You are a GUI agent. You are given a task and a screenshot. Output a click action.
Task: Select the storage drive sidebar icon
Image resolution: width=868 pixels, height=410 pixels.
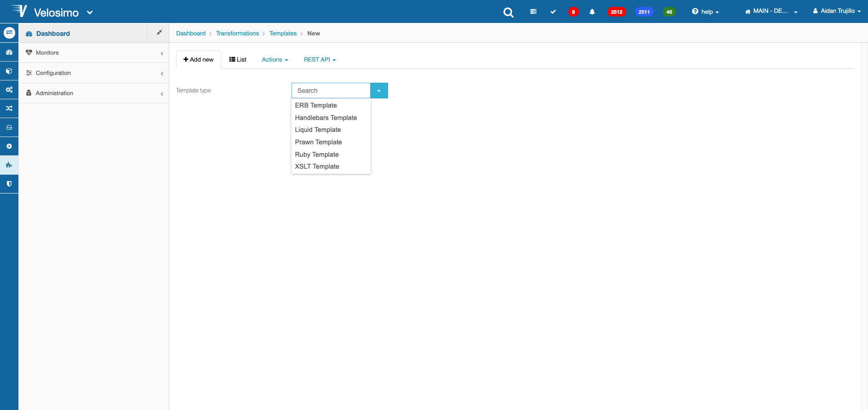[9, 127]
